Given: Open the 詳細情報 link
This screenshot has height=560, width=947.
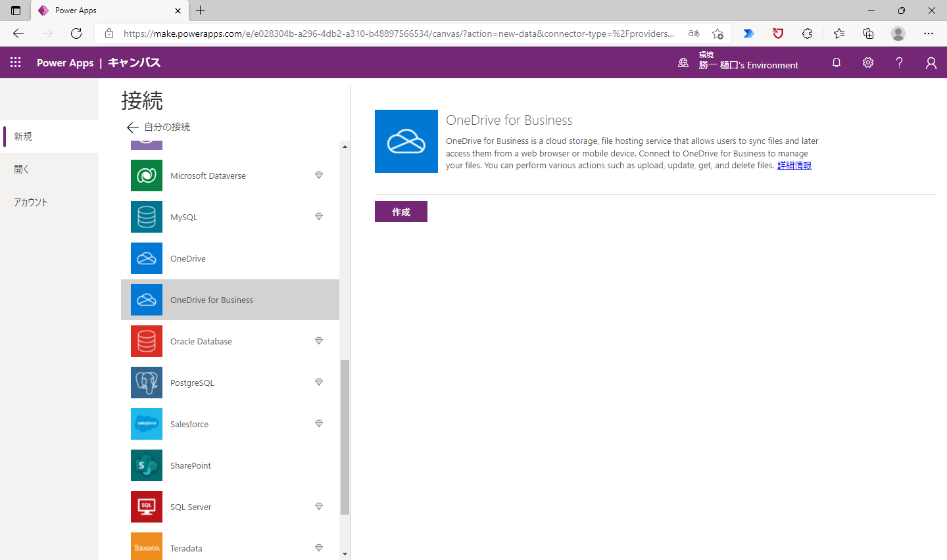Looking at the screenshot, I should click(x=794, y=166).
